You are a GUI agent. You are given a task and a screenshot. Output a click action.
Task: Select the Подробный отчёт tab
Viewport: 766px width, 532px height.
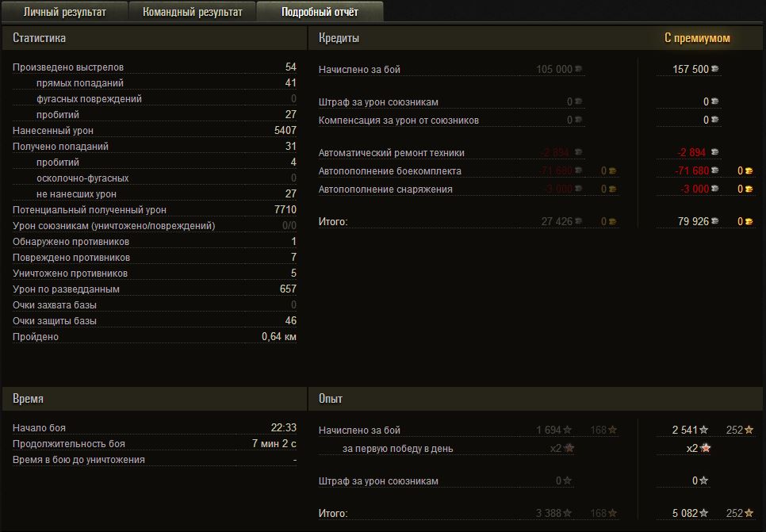320,12
